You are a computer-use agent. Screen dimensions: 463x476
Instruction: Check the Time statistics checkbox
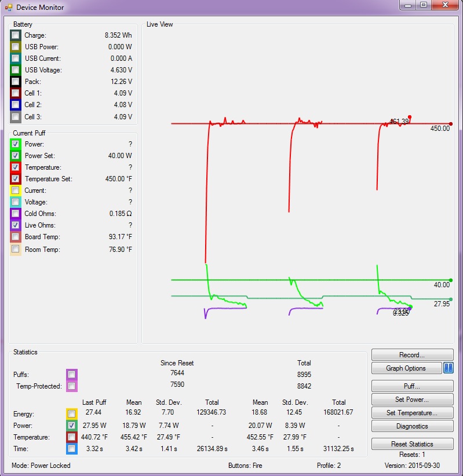[x=72, y=449]
